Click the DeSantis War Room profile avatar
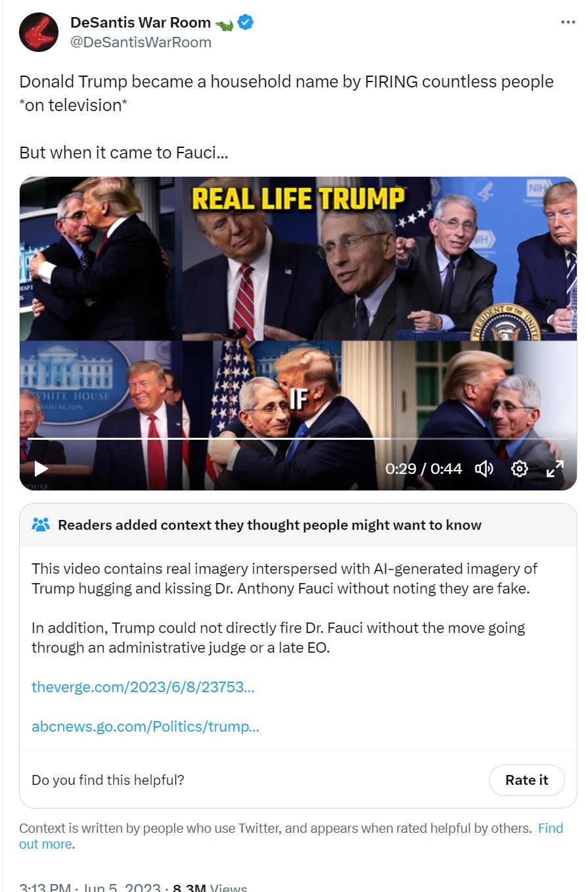This screenshot has width=588, height=892. [39, 32]
